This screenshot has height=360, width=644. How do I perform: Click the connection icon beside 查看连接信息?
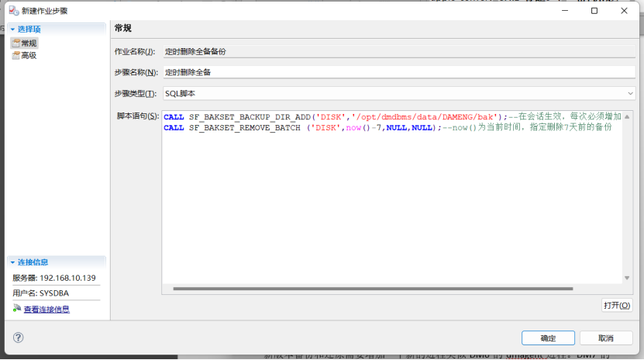[x=17, y=309]
